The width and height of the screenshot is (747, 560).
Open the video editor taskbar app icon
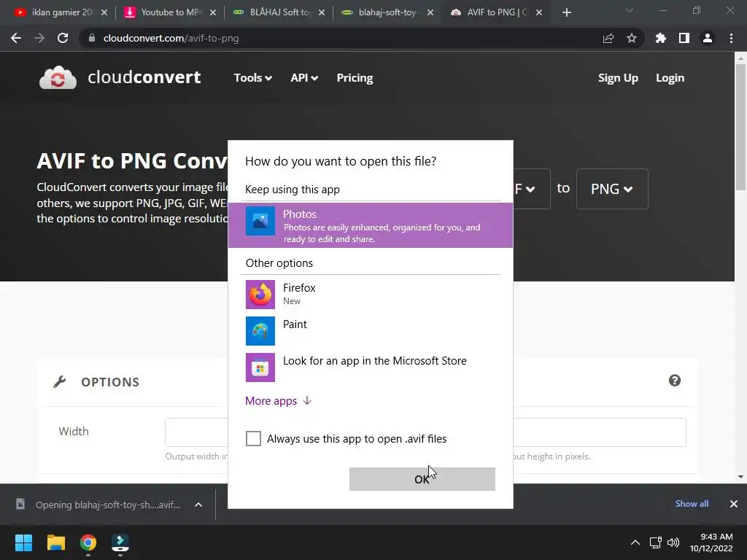click(x=120, y=542)
